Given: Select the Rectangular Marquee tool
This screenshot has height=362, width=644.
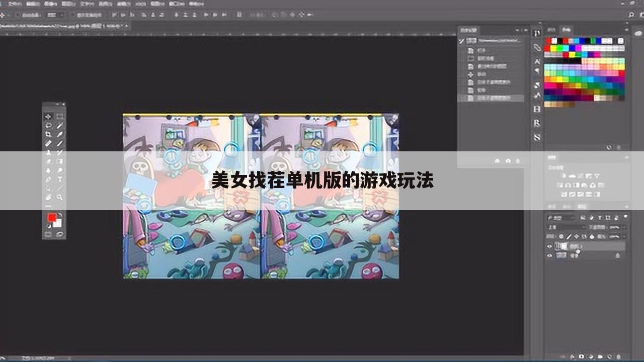Looking at the screenshot, I should 60,116.
